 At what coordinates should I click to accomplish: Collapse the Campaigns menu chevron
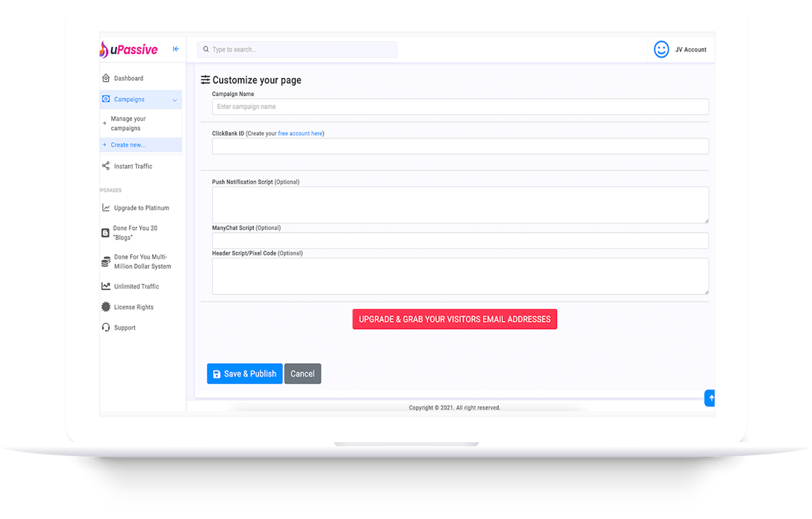tap(175, 100)
